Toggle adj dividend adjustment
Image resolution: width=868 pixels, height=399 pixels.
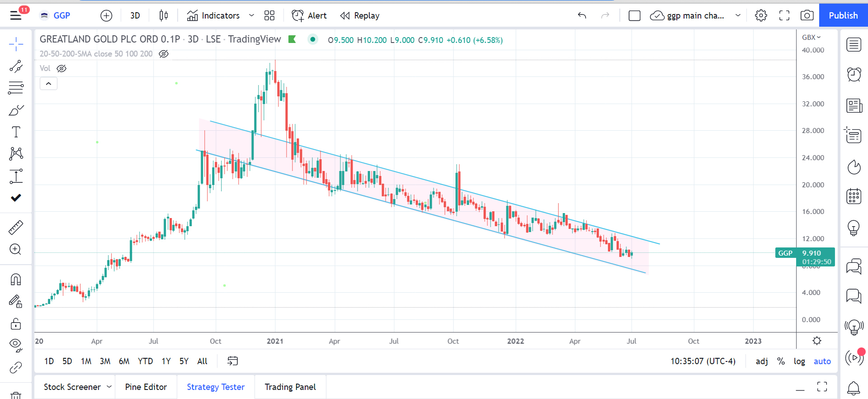tap(762, 361)
